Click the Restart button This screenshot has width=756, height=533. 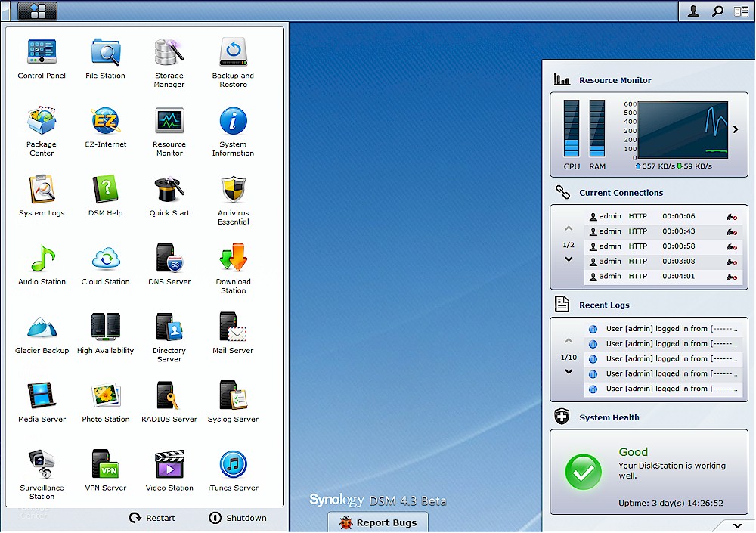click(x=153, y=518)
